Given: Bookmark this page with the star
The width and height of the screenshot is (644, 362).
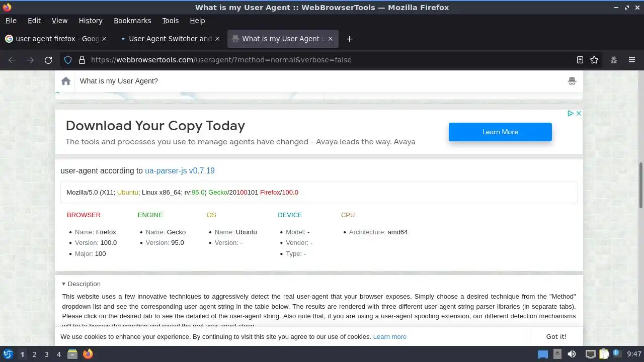Looking at the screenshot, I should click(x=594, y=60).
